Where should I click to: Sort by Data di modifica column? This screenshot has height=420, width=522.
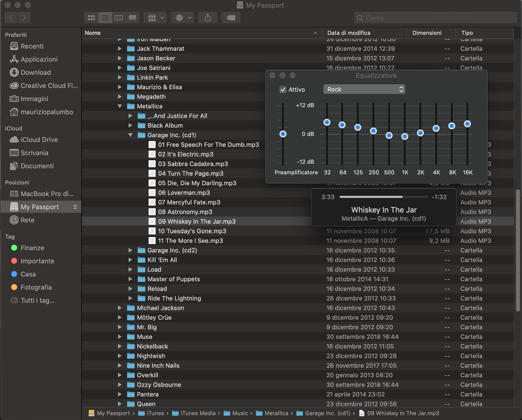click(364, 33)
